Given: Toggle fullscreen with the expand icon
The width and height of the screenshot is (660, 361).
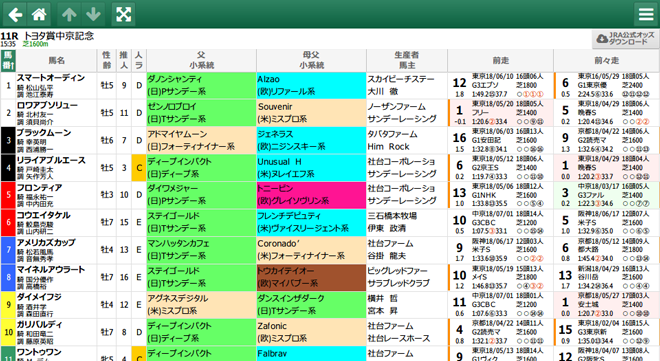Looking at the screenshot, I should [123, 15].
